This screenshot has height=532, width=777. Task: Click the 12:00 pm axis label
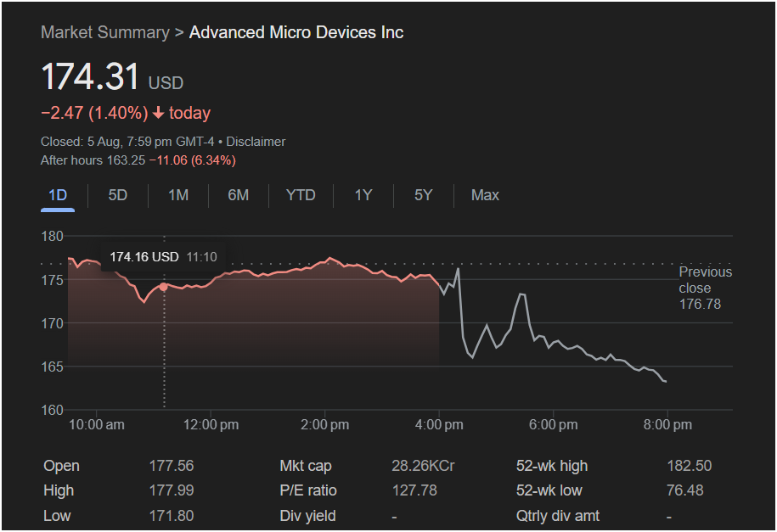click(211, 425)
